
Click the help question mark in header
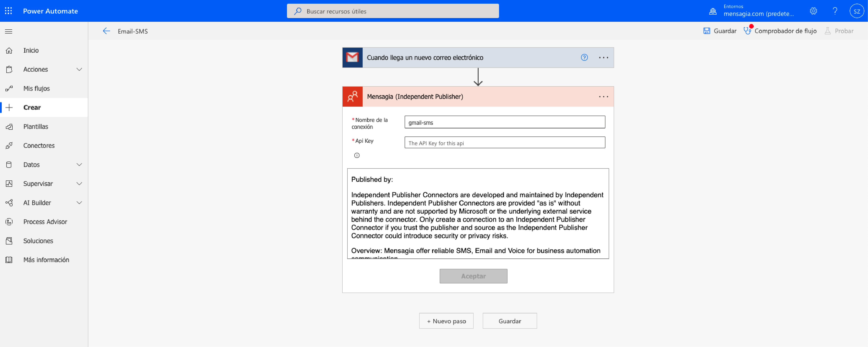click(835, 11)
